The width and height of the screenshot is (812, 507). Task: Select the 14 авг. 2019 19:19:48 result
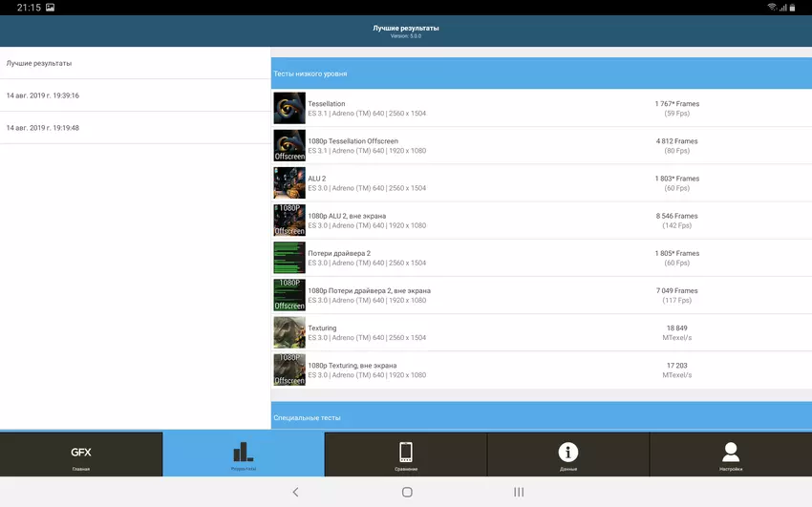(x=135, y=128)
